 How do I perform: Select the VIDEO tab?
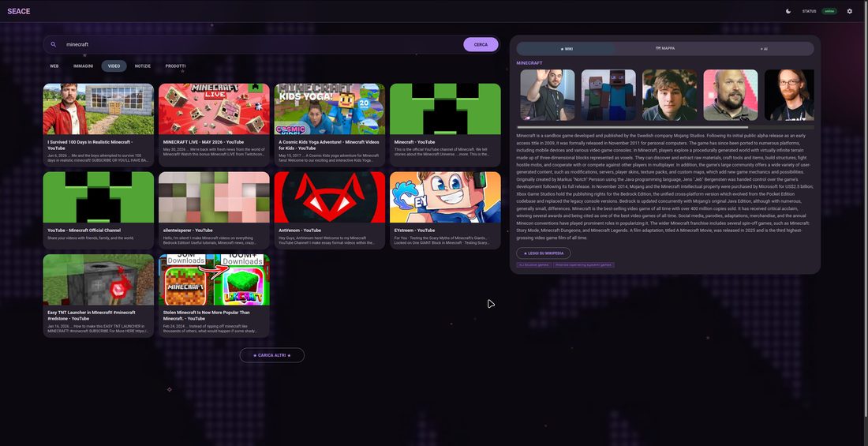pyautogui.click(x=114, y=66)
